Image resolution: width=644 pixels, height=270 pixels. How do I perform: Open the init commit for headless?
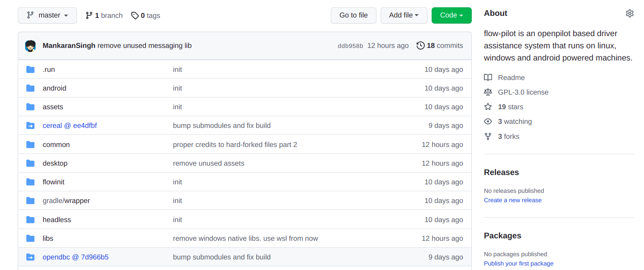click(x=178, y=220)
